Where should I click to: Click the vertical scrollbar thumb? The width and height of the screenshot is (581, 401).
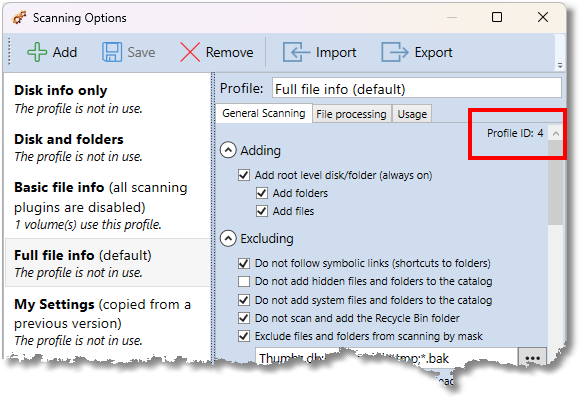click(555, 183)
